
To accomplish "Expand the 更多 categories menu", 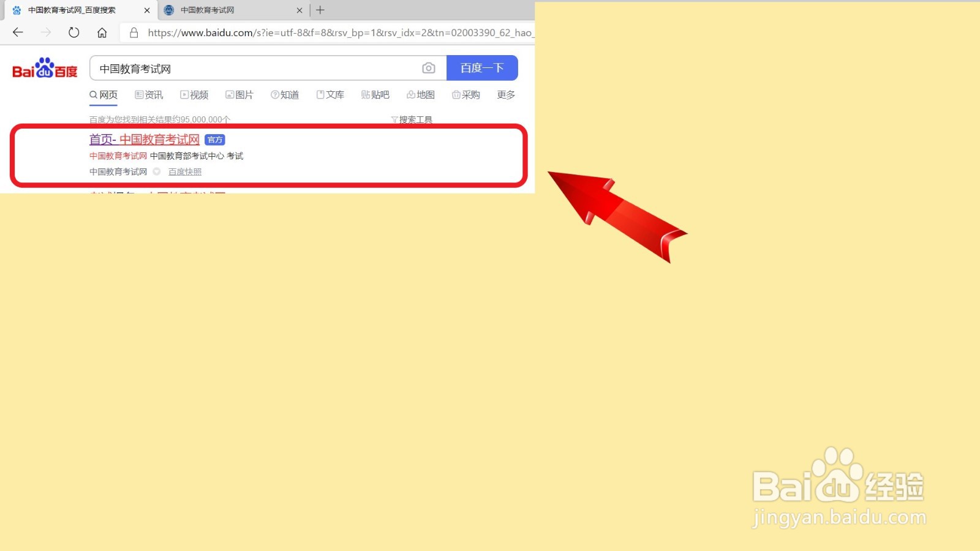I will click(506, 95).
